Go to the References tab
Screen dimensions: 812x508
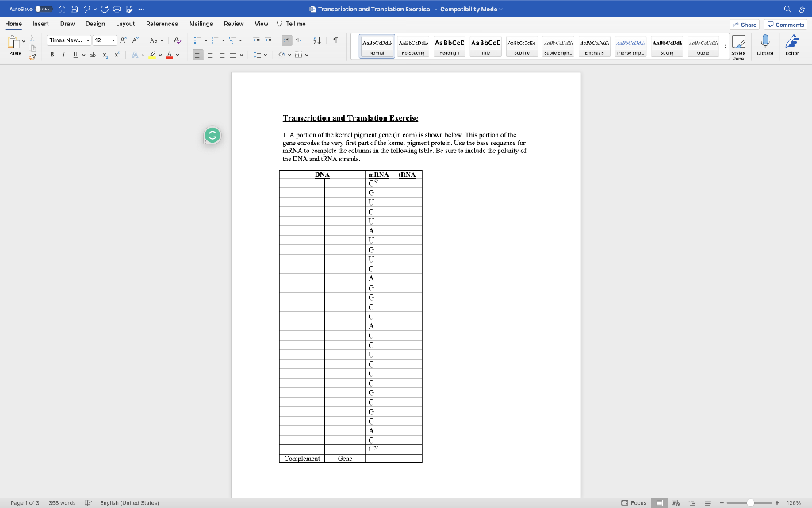(x=162, y=24)
